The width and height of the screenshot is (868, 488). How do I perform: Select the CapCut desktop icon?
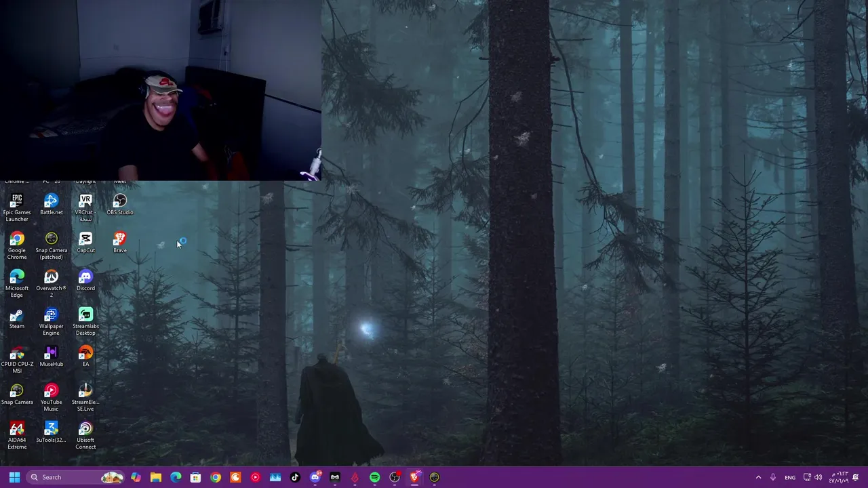click(85, 243)
